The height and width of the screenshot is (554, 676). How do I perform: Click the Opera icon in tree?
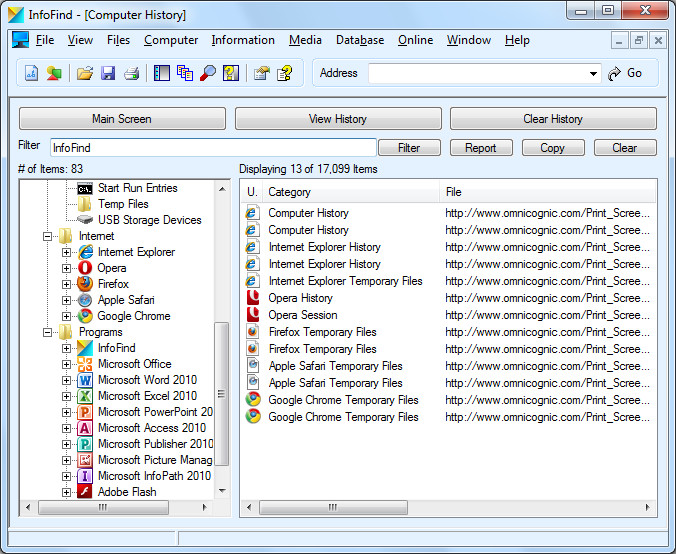click(x=85, y=268)
